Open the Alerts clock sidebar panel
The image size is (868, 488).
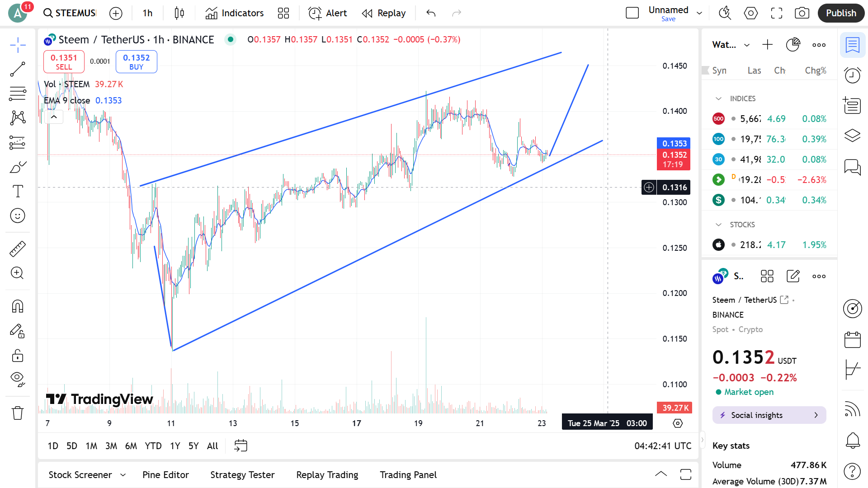pyautogui.click(x=853, y=75)
